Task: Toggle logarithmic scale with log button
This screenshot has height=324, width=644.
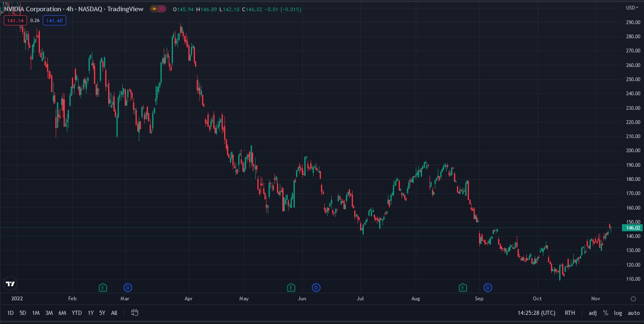Action: coord(618,313)
